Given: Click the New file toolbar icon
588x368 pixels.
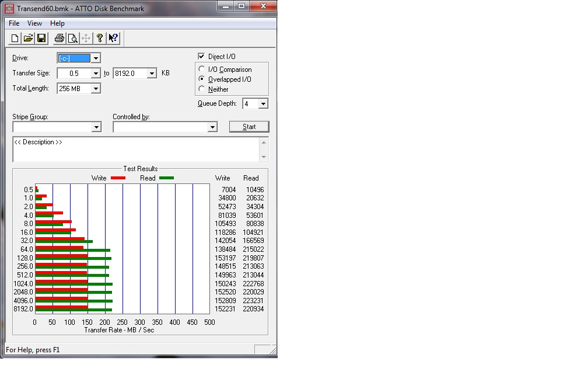Looking at the screenshot, I should point(15,39).
